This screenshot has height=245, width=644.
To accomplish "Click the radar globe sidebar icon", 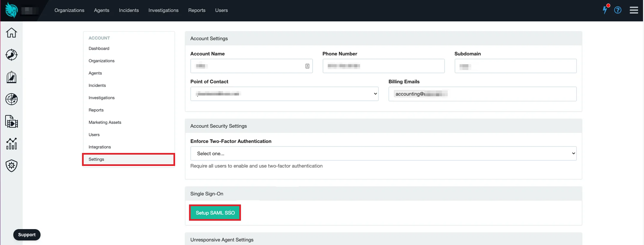I will point(11,99).
